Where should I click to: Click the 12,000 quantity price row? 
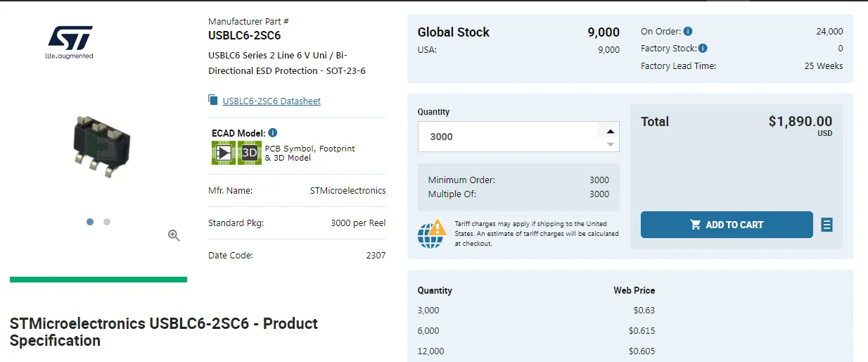click(x=536, y=351)
